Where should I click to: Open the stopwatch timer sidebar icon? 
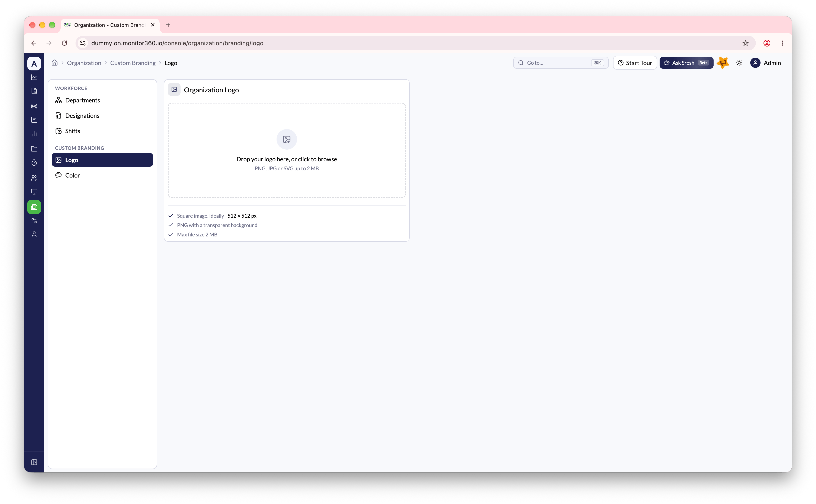[x=34, y=163]
